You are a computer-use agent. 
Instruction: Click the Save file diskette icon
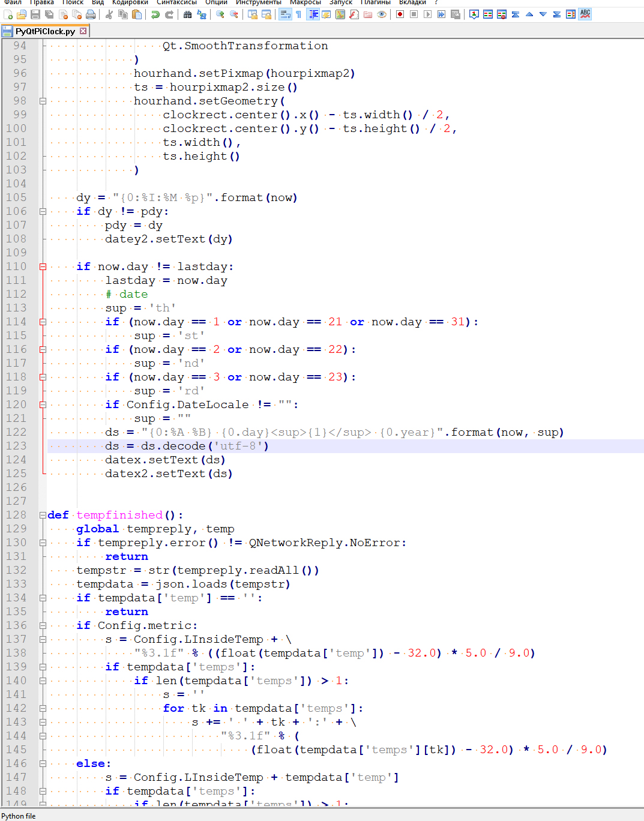(x=35, y=14)
